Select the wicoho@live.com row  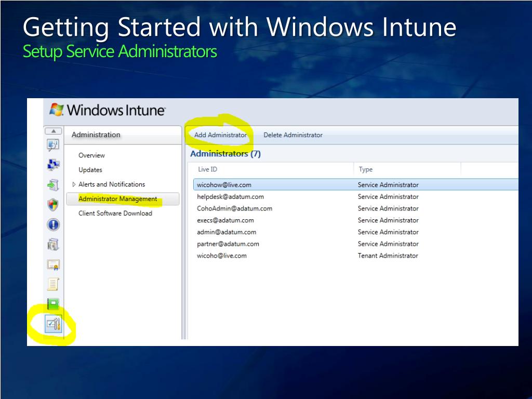pos(355,256)
